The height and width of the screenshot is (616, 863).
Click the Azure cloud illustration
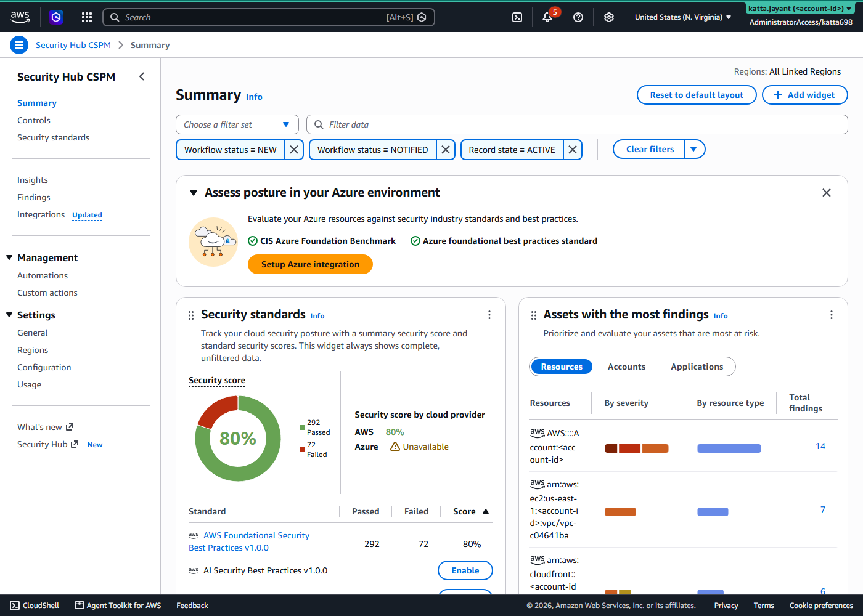point(213,242)
